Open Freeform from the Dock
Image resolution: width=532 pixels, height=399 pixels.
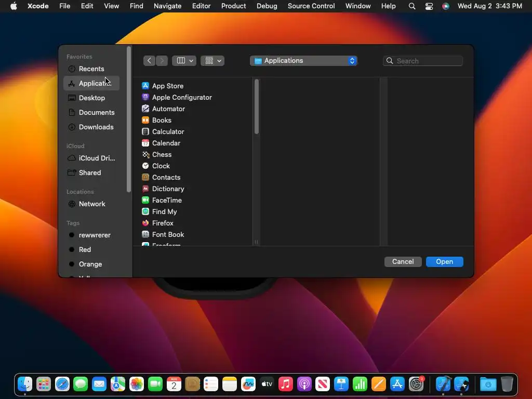pyautogui.click(x=248, y=384)
